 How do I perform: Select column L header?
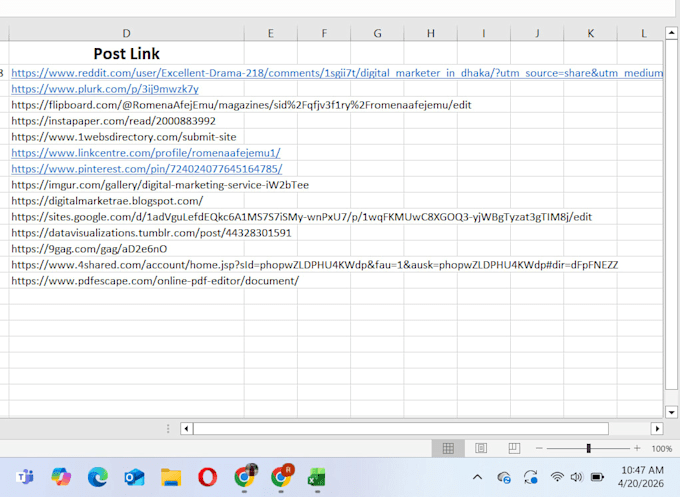(641, 33)
